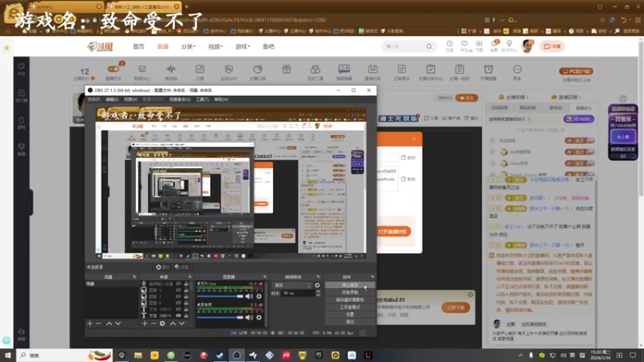
Task: Add a new scene with the plus icon in OBS
Action: (89, 323)
